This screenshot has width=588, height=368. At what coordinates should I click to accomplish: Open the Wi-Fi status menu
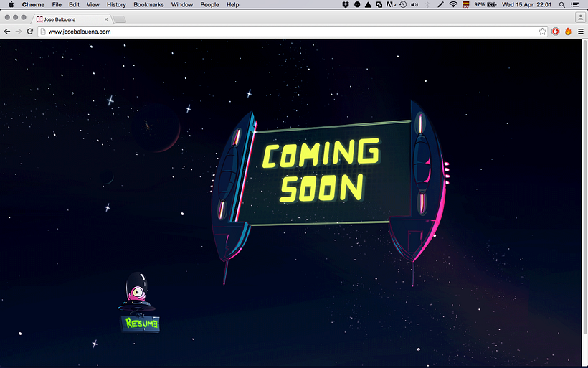[453, 4]
